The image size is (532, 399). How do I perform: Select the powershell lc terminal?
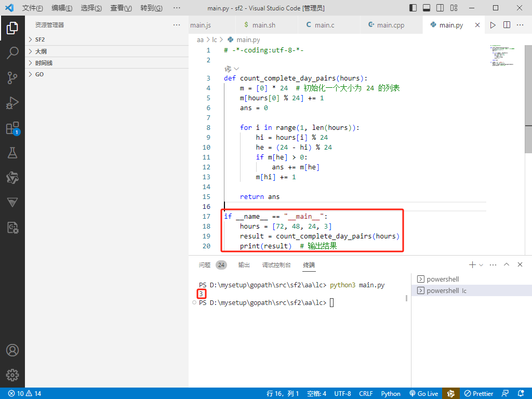(472, 291)
